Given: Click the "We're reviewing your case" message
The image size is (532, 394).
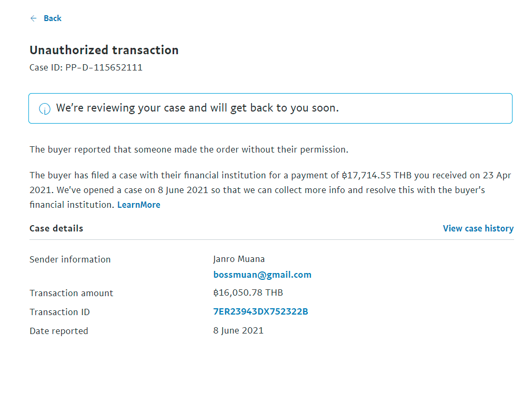Looking at the screenshot, I should point(197,108).
